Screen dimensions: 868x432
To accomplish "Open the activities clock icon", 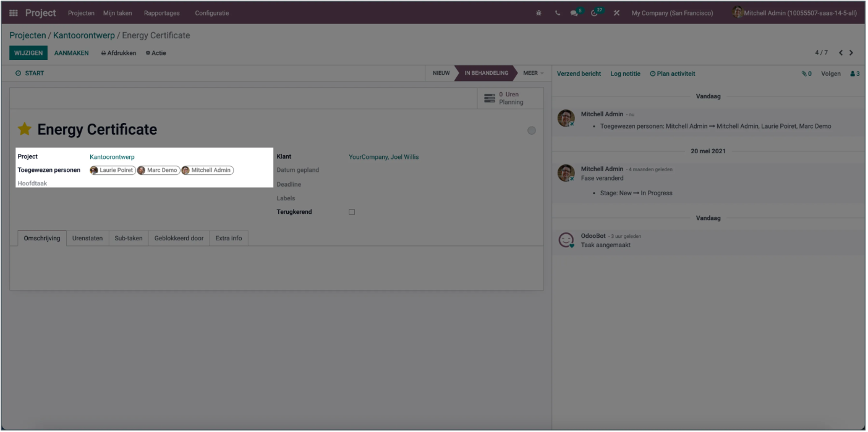I will pyautogui.click(x=595, y=13).
